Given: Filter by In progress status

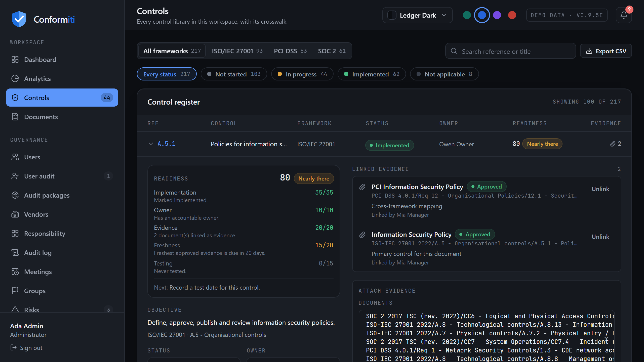Looking at the screenshot, I should [302, 74].
